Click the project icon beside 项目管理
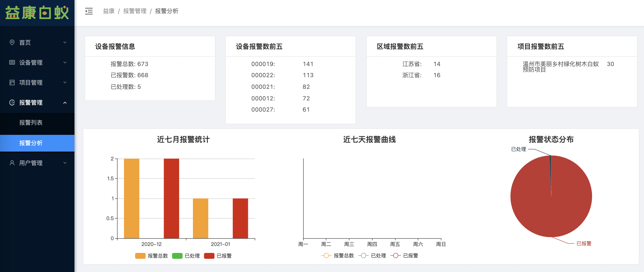Screen dimensions: 644x272 [12, 83]
